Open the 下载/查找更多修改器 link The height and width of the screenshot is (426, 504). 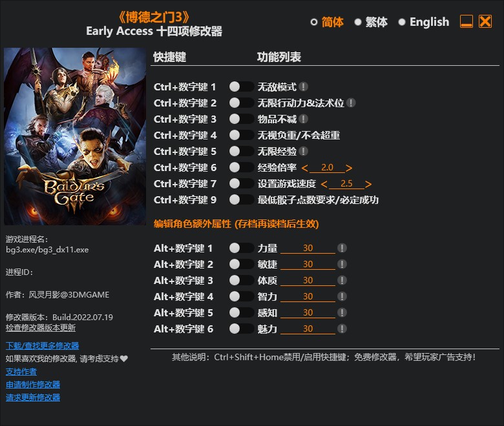(43, 346)
